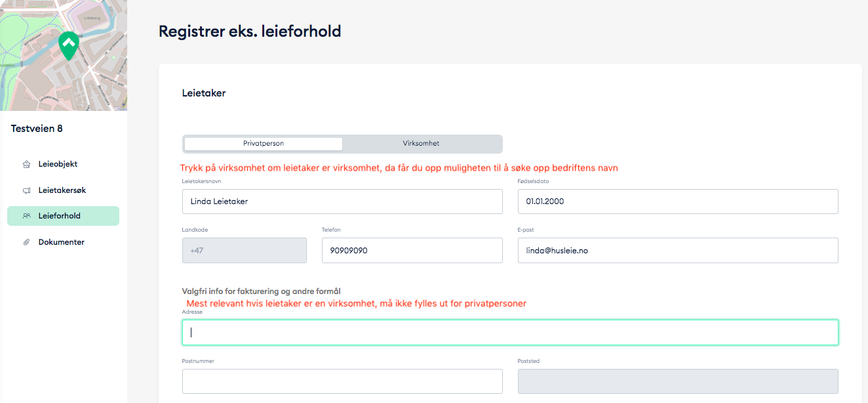Click the people icon beside Leieforhold
This screenshot has width=868, height=403.
26,216
